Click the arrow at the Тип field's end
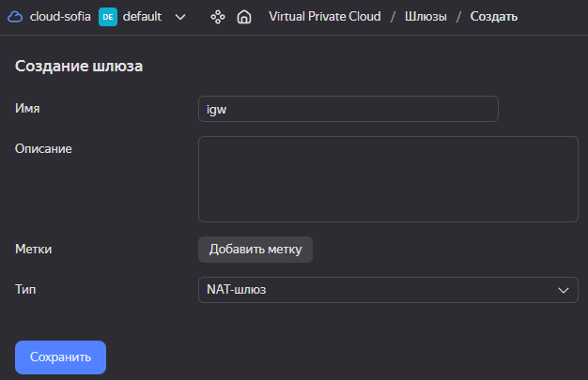The height and width of the screenshot is (380, 588). [x=564, y=290]
